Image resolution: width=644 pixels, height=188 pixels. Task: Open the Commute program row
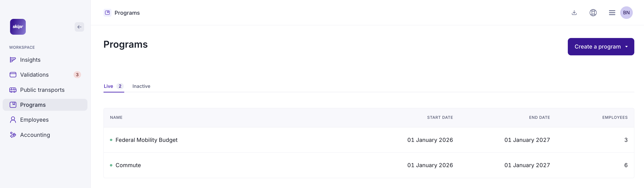(128, 165)
